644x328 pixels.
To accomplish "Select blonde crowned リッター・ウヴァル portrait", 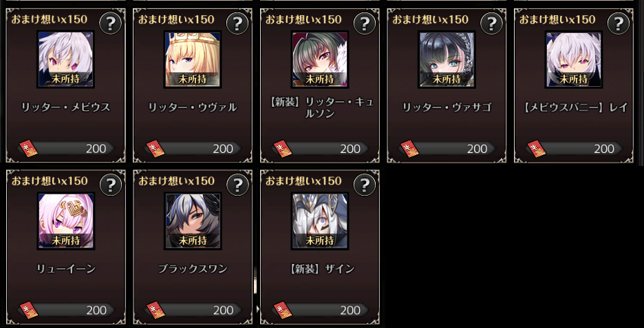I will point(193,59).
